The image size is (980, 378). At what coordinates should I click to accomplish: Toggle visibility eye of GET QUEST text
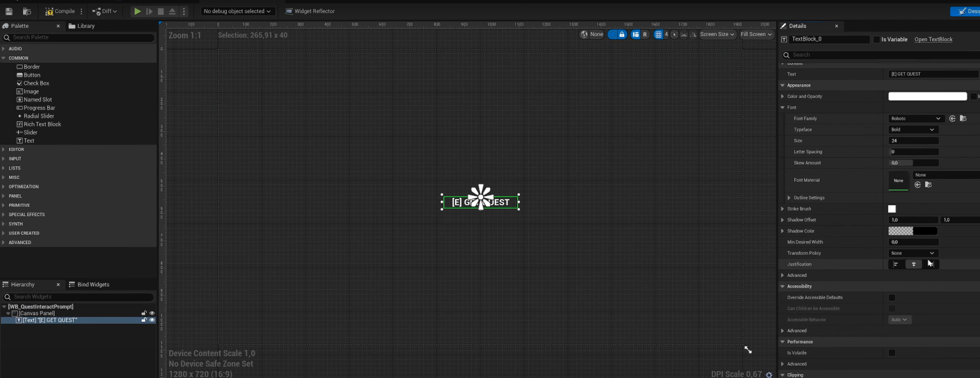pos(152,320)
